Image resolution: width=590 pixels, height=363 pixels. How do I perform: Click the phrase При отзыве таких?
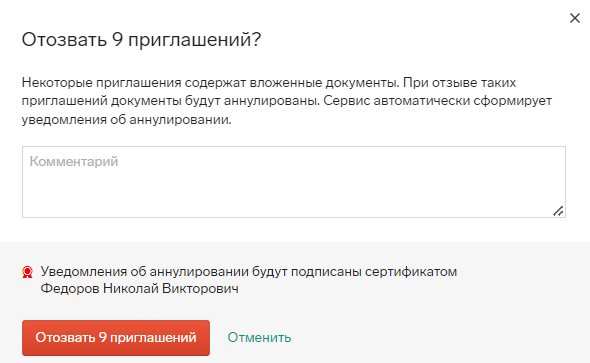point(460,82)
